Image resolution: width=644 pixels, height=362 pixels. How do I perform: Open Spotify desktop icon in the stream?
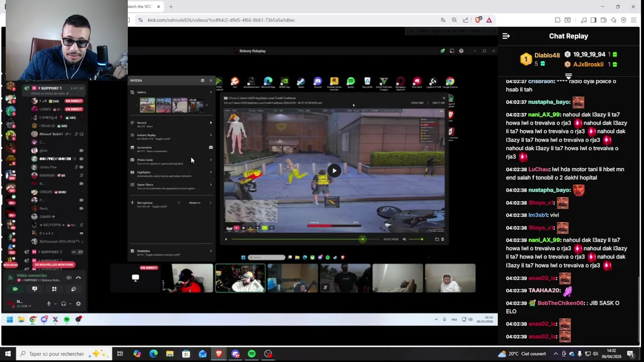(351, 82)
